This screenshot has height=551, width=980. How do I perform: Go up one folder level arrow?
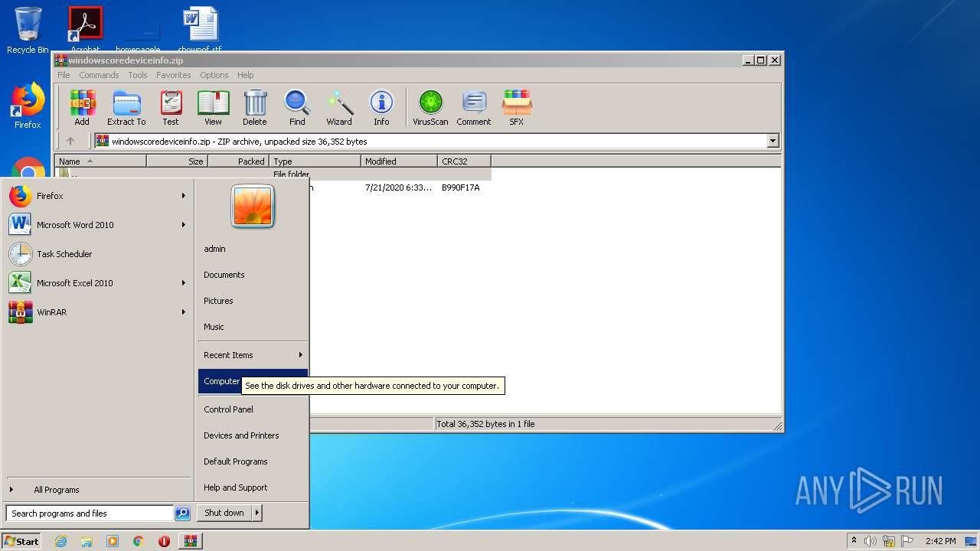(70, 141)
